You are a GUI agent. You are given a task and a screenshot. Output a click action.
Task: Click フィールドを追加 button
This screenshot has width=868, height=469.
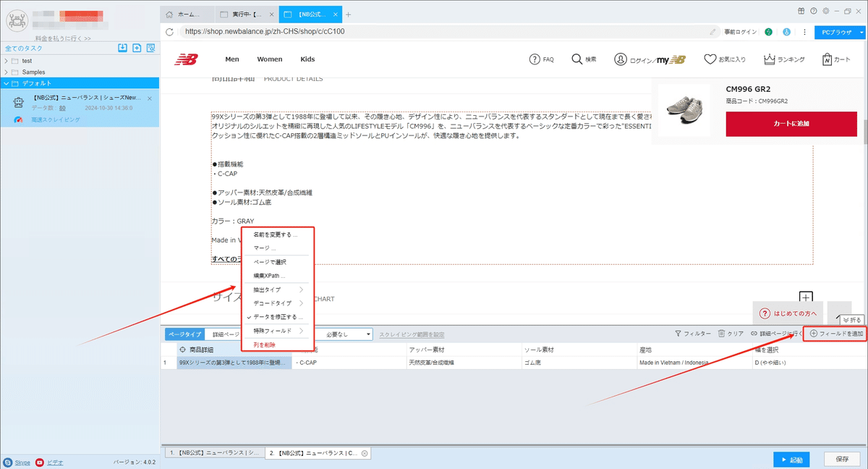pyautogui.click(x=836, y=334)
